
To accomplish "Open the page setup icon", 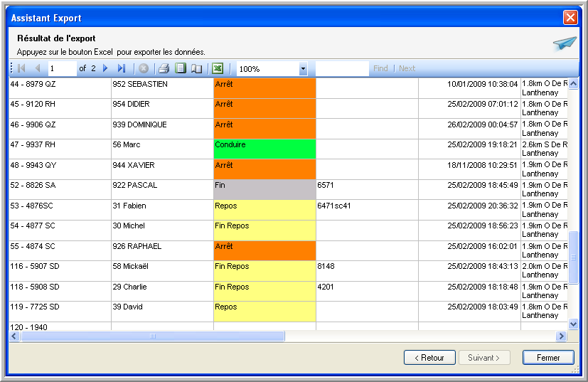I will [x=196, y=69].
